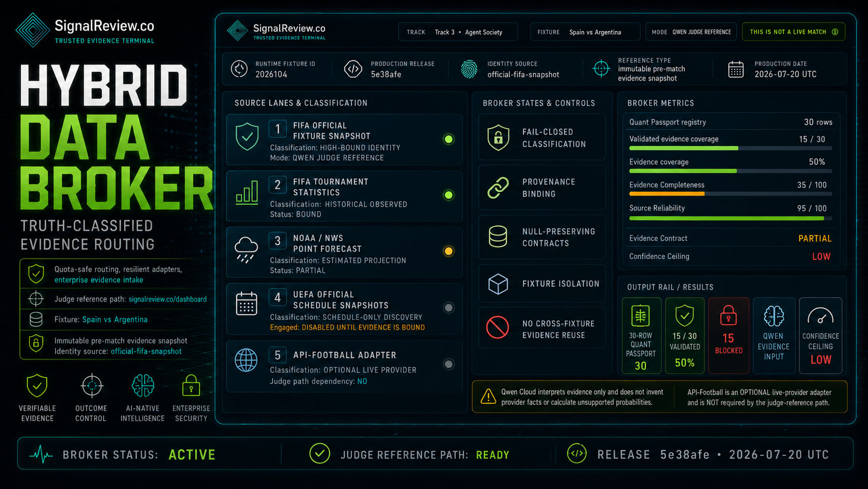Click the pulse waveform icon next to Broker Status

(41, 455)
